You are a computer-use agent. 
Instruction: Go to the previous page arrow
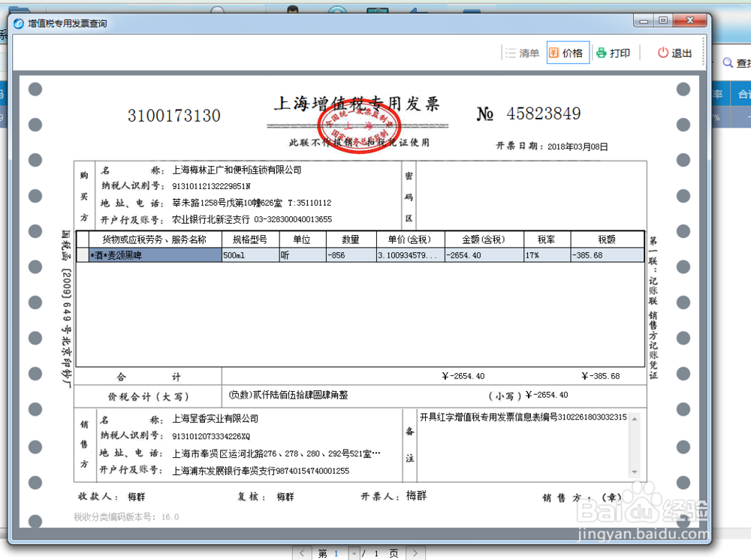coord(302,553)
